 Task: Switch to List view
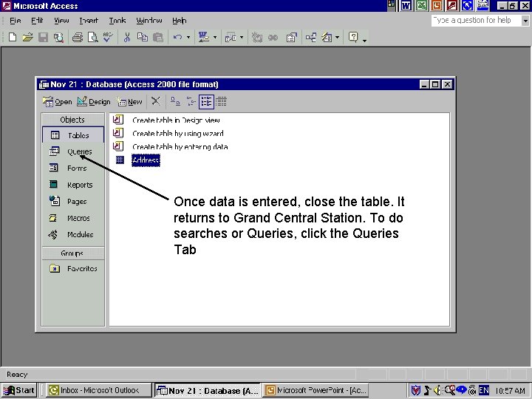pyautogui.click(x=206, y=101)
